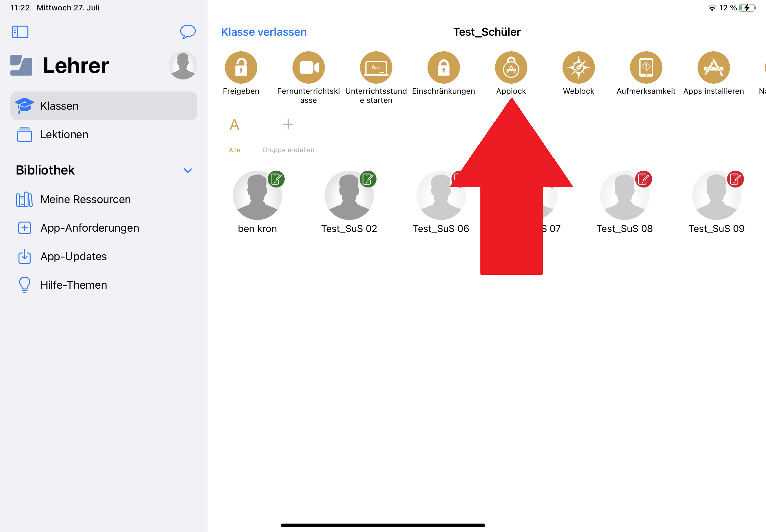Tap the Test_Schüler class title
Viewport: 766px width, 532px height.
coord(487,32)
